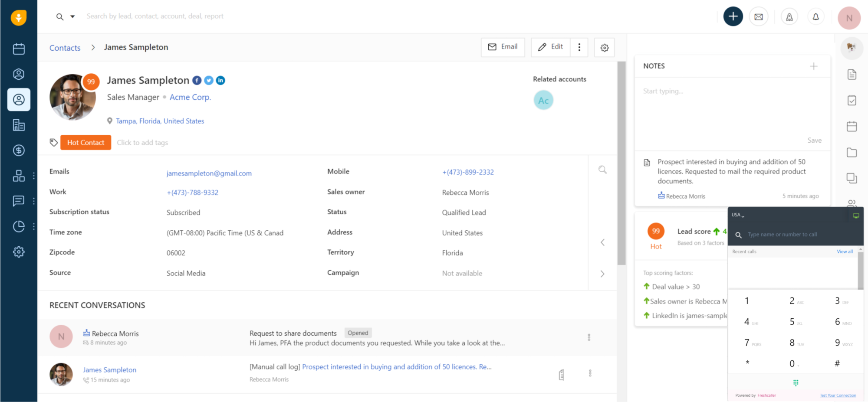
Task: Click the notifications bell icon
Action: (815, 17)
